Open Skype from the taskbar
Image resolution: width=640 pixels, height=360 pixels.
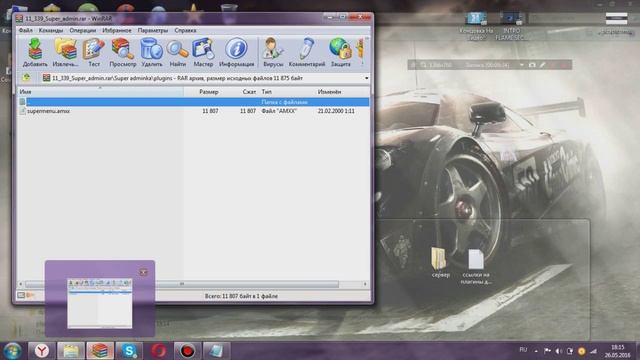(129, 351)
